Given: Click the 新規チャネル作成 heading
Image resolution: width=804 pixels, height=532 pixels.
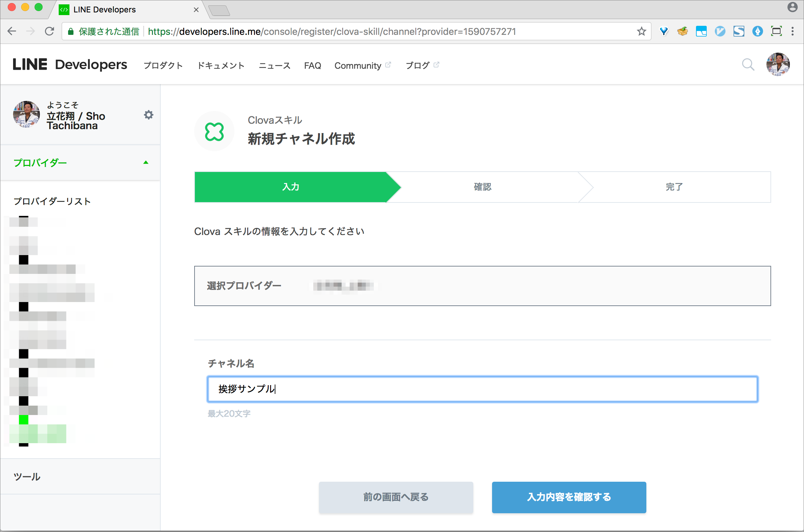Looking at the screenshot, I should (x=301, y=139).
